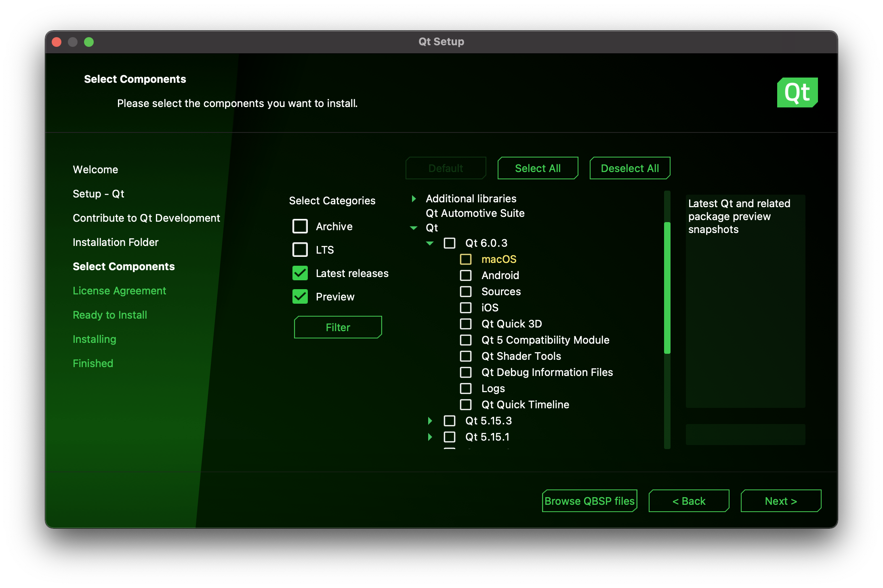The width and height of the screenshot is (883, 588).
Task: Collapse the Qt 6.0.3 tree node
Action: tap(430, 243)
